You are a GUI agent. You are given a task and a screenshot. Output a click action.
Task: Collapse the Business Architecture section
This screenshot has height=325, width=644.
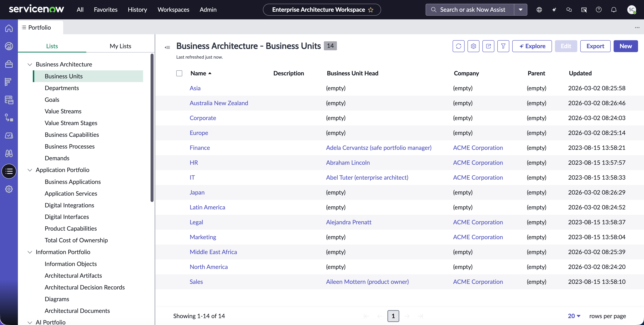[30, 64]
